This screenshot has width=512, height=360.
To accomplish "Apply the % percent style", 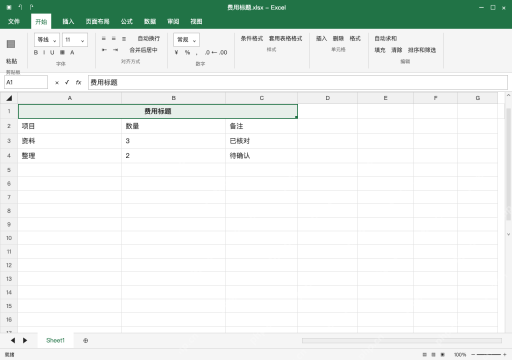I will 187,52.
